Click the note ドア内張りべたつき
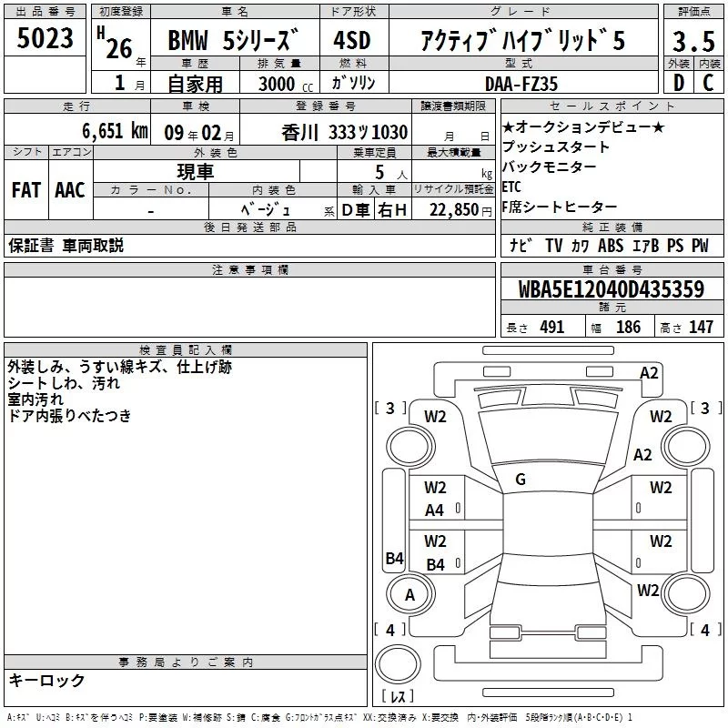The height and width of the screenshot is (728, 728). coord(70,416)
